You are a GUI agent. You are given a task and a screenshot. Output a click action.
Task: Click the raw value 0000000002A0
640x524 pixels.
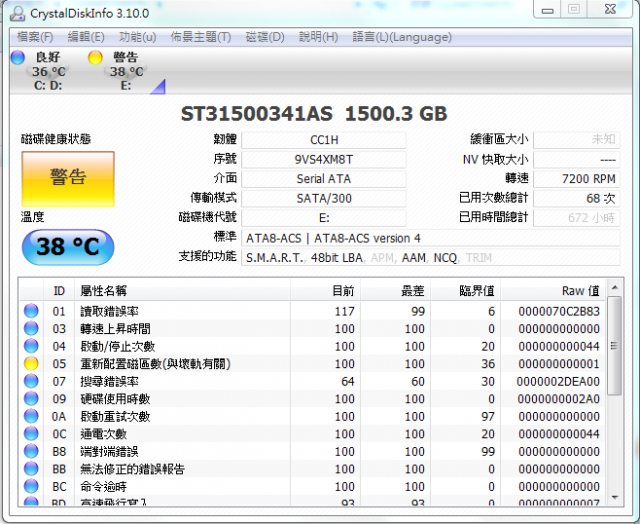(x=558, y=399)
